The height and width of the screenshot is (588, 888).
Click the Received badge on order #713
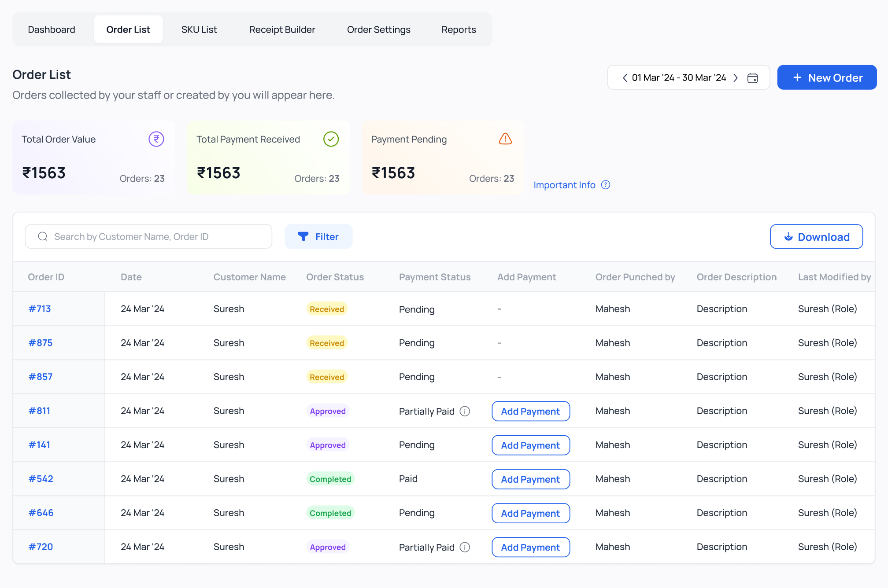327,309
